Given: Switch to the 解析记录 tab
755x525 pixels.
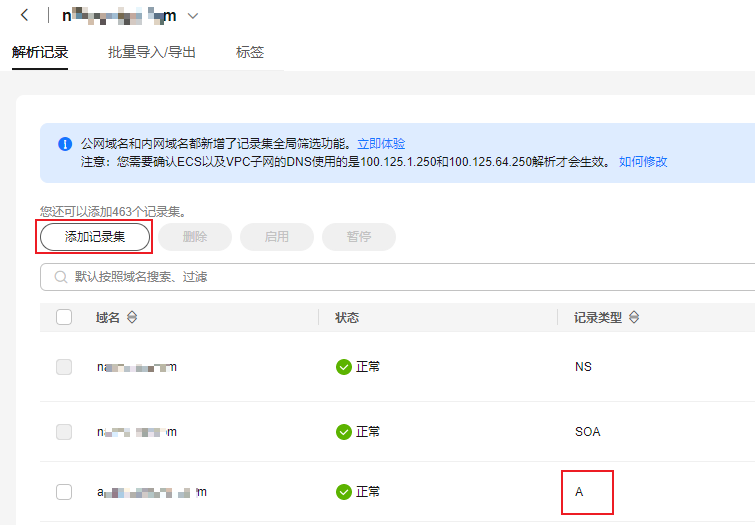Looking at the screenshot, I should [x=40, y=52].
